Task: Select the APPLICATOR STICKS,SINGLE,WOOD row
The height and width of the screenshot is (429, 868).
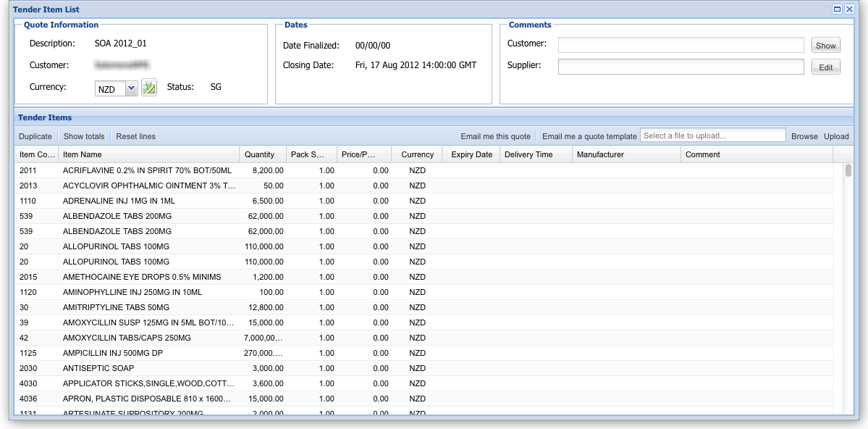Action: click(424, 383)
